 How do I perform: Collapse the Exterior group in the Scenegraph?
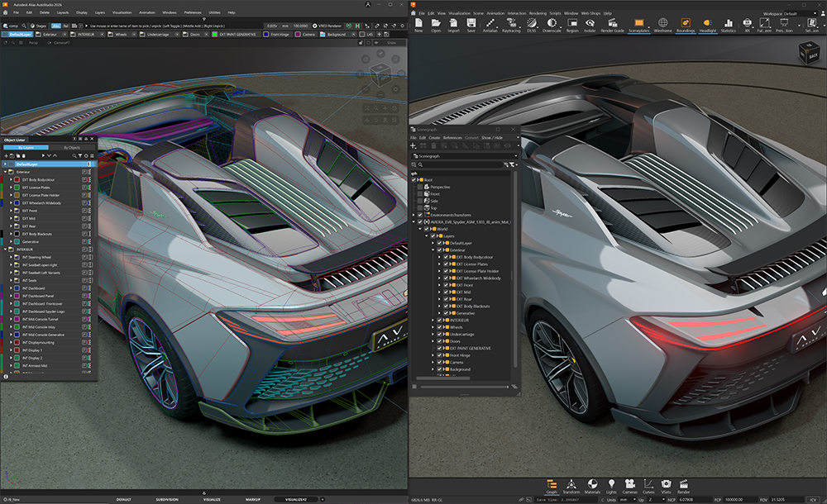433,250
